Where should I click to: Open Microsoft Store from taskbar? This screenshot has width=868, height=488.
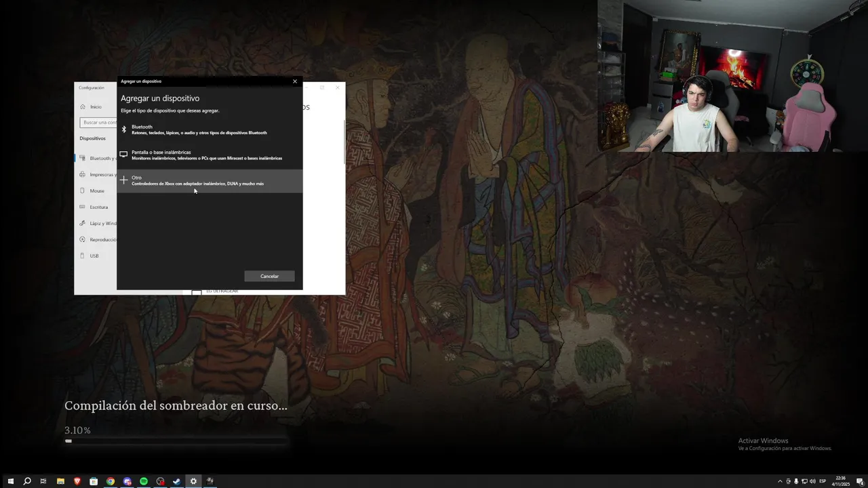[x=94, y=481]
